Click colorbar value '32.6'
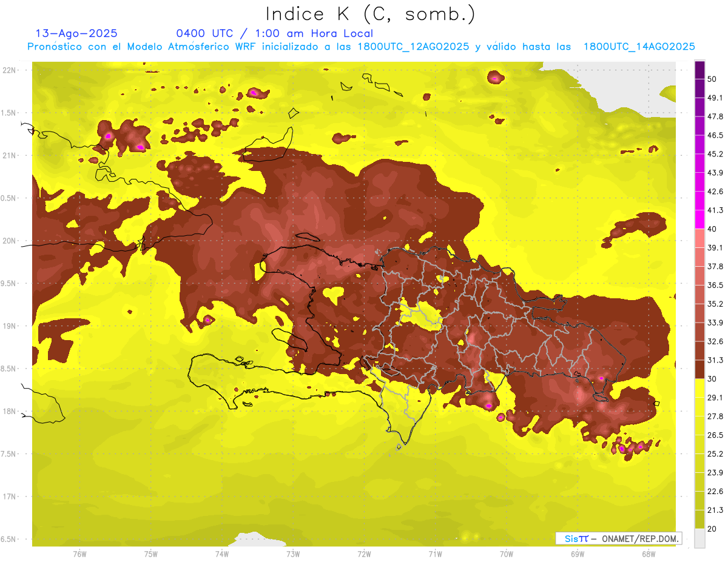728x562 pixels. tap(715, 341)
